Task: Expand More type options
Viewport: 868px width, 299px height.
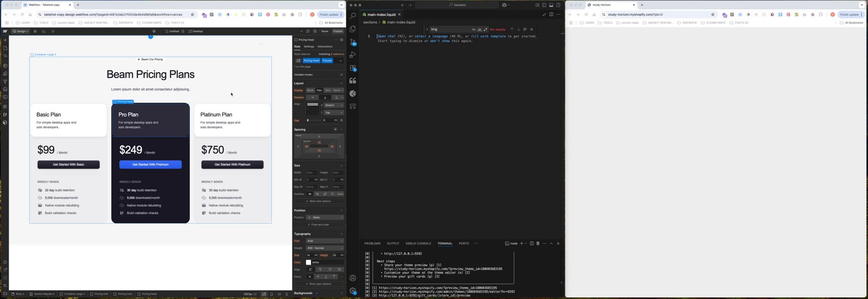Action: 319,284
